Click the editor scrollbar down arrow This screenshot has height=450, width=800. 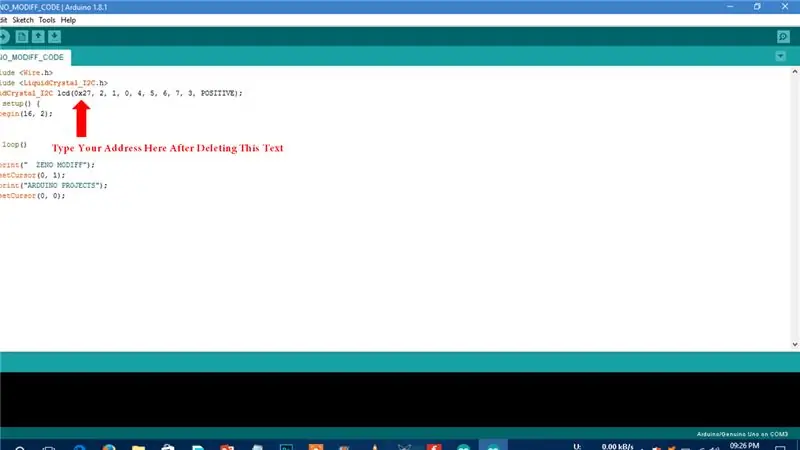794,345
